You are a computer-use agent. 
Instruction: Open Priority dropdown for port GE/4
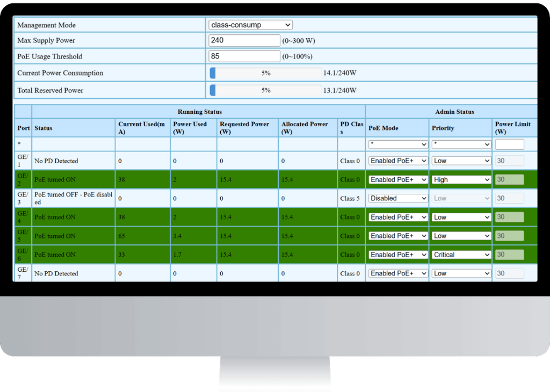tap(461, 217)
